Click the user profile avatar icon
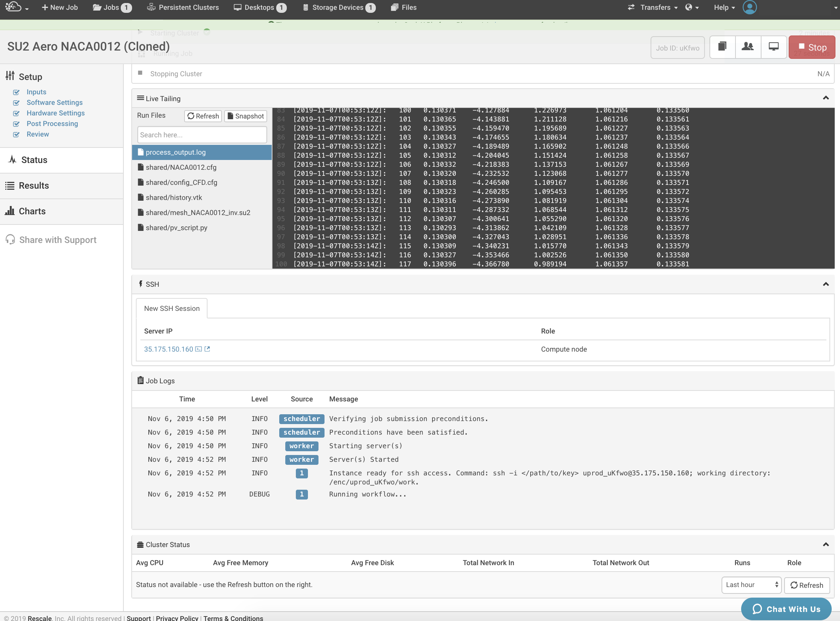This screenshot has width=840, height=621. tap(749, 7)
